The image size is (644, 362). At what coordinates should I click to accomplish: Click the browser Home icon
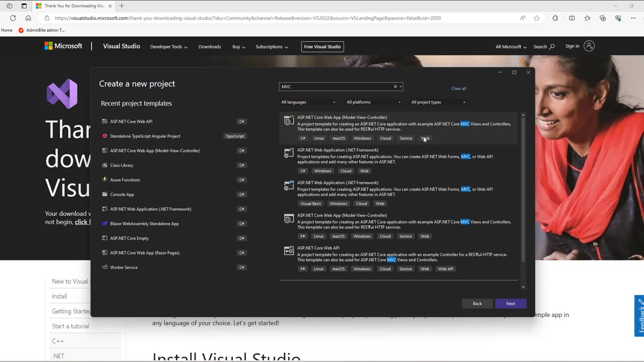[x=28, y=18]
